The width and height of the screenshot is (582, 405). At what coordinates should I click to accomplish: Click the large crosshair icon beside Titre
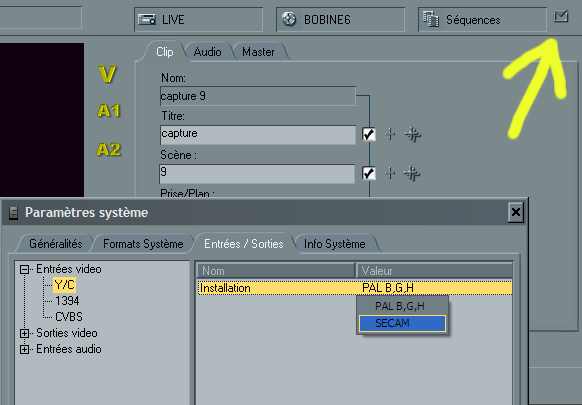413,134
